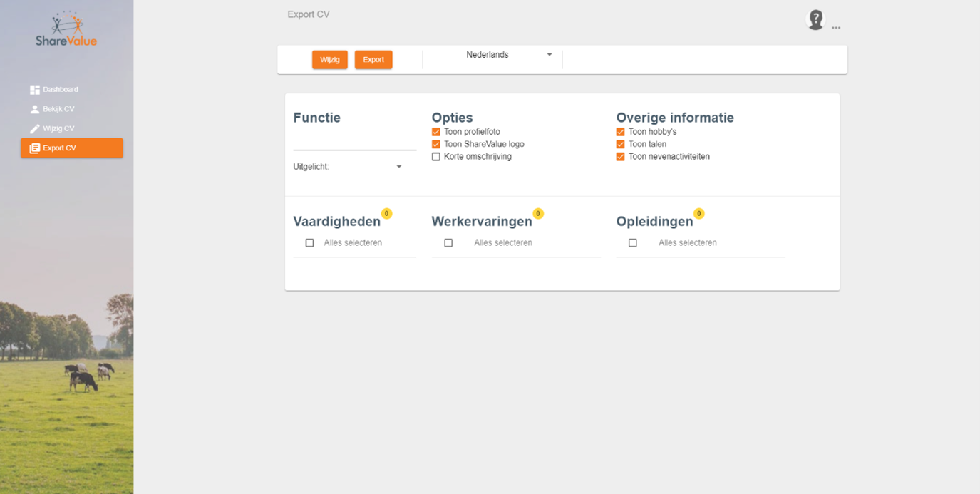Open the three-dots menu beside avatar
The image size is (980, 494).
[x=836, y=28]
